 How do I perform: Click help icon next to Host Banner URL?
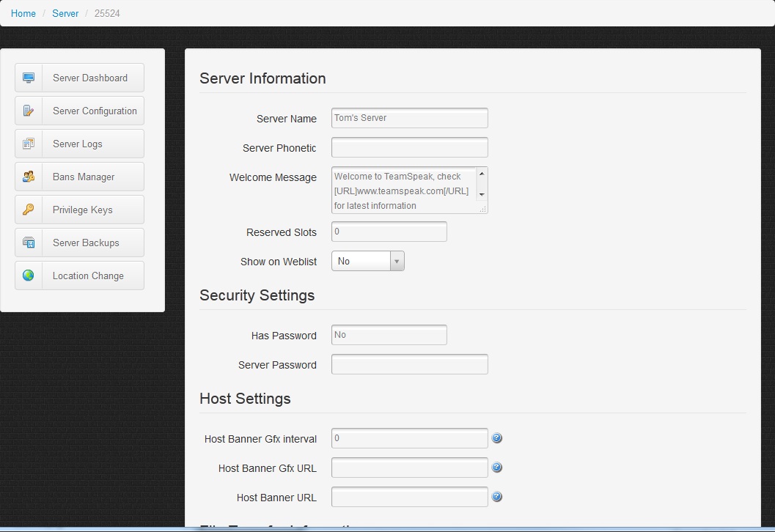(x=496, y=497)
